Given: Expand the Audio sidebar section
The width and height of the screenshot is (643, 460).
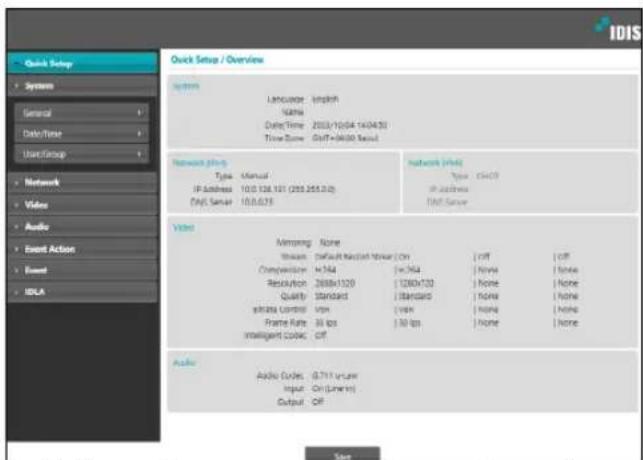Looking at the screenshot, I should pyautogui.click(x=82, y=227).
